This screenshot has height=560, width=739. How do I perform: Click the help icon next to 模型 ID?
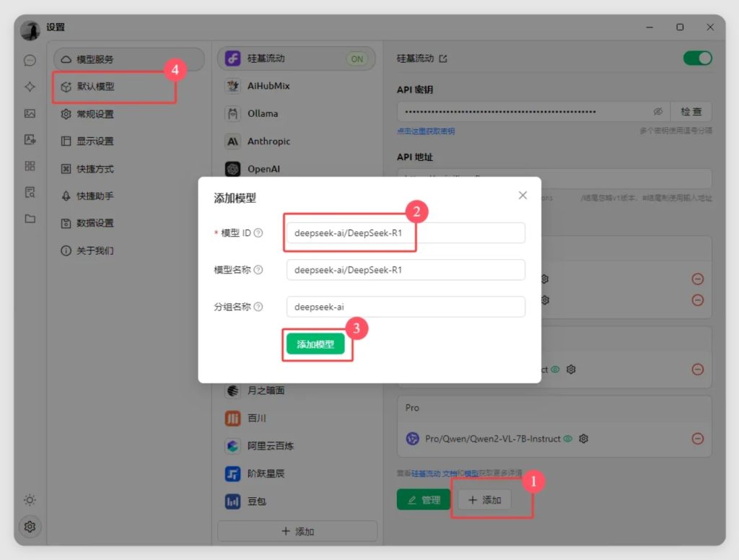[258, 233]
